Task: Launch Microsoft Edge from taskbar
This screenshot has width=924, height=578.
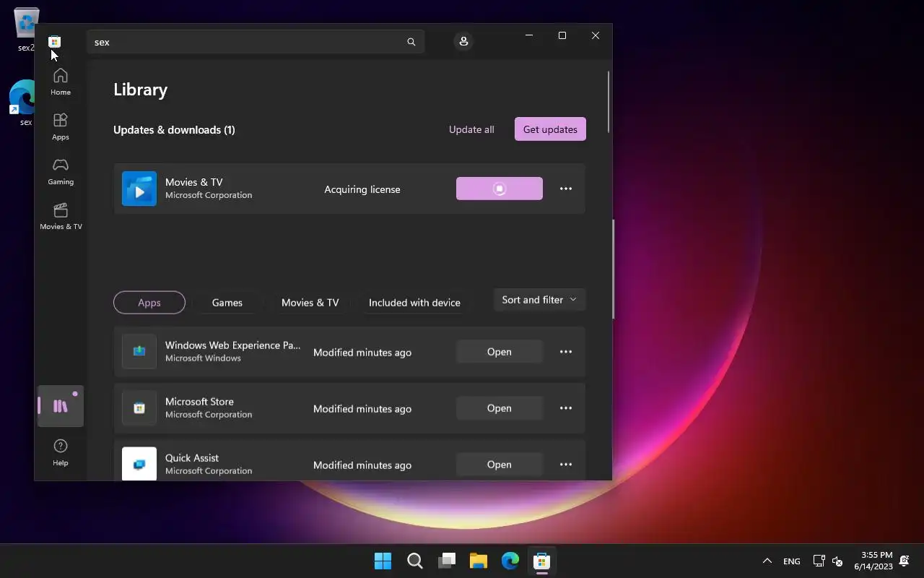Action: [510, 561]
